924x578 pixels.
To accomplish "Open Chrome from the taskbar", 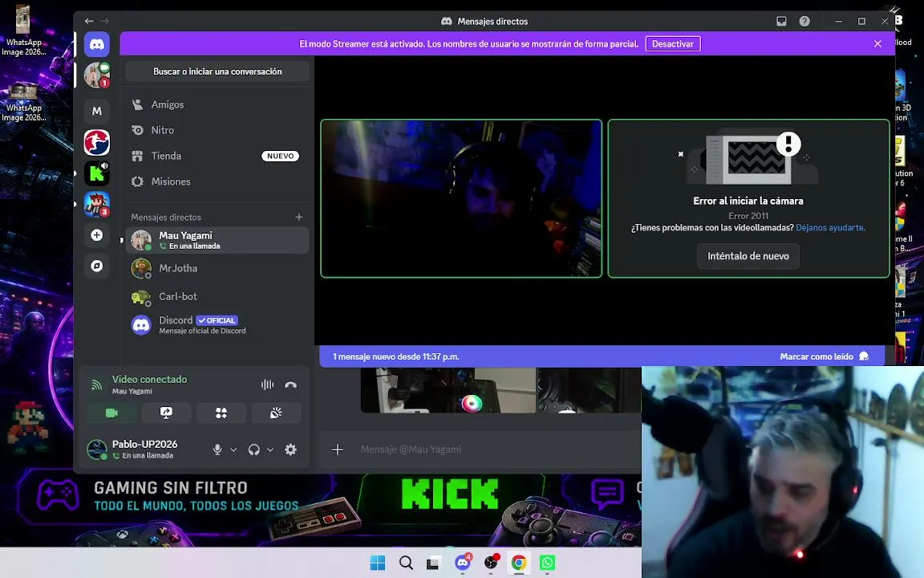I will [519, 563].
